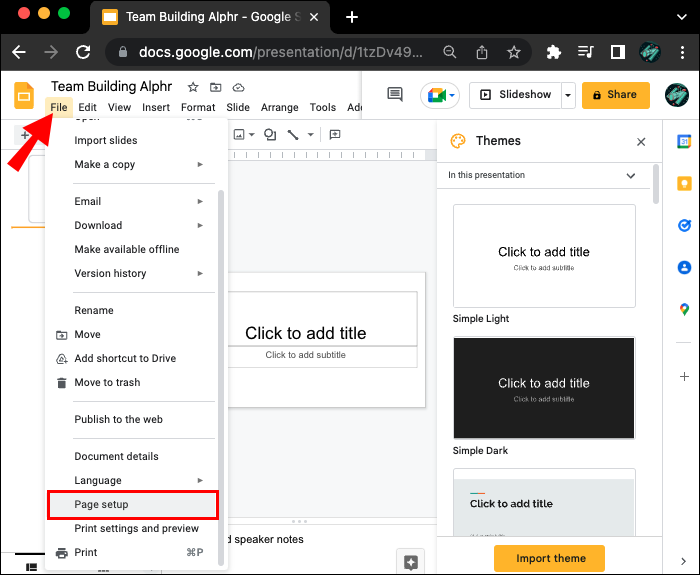Open Google Maps in side panel
This screenshot has height=575, width=700.
(684, 309)
